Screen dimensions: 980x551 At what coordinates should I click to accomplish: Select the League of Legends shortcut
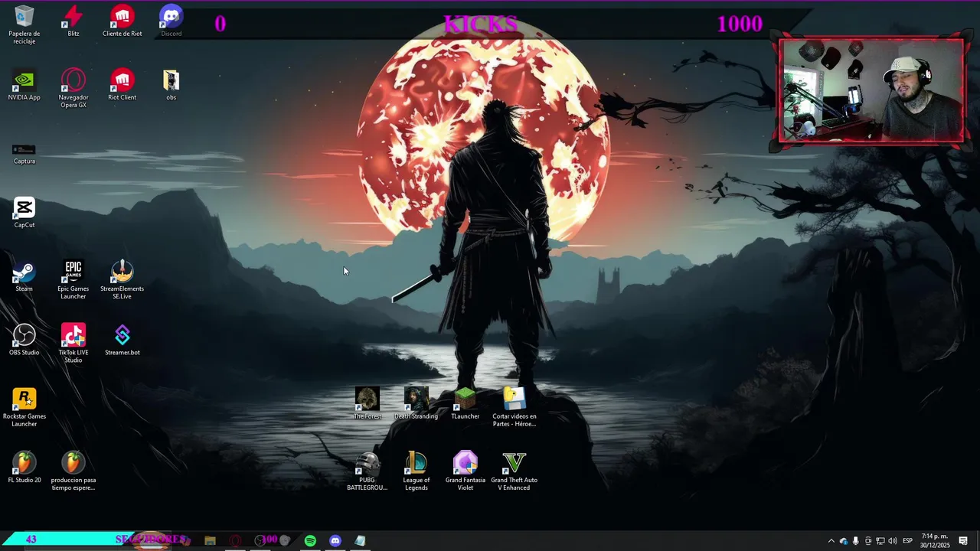tap(416, 471)
